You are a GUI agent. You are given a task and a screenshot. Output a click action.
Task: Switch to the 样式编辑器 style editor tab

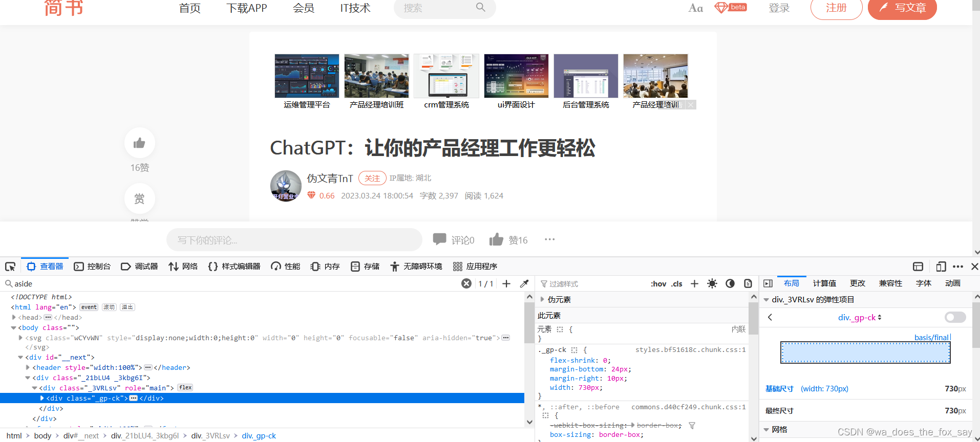click(234, 267)
